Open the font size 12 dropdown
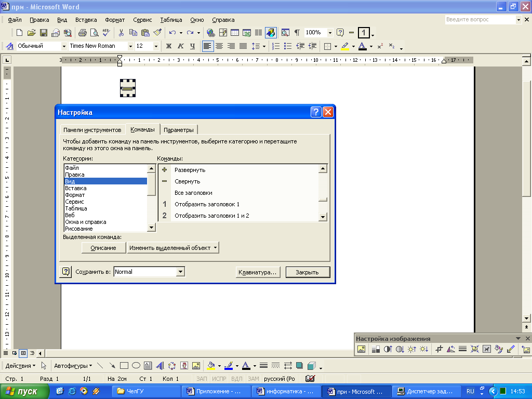The width and height of the screenshot is (532, 399). [156, 46]
